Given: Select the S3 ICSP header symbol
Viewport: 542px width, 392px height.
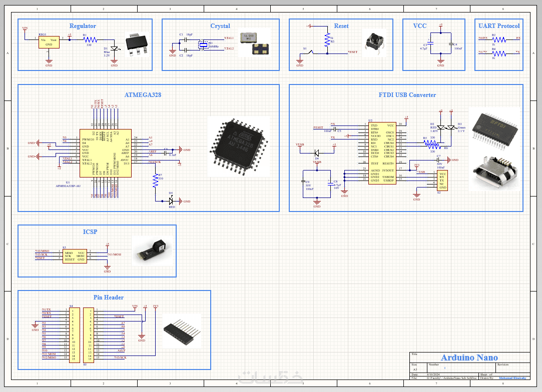Looking at the screenshot, I should (x=75, y=256).
